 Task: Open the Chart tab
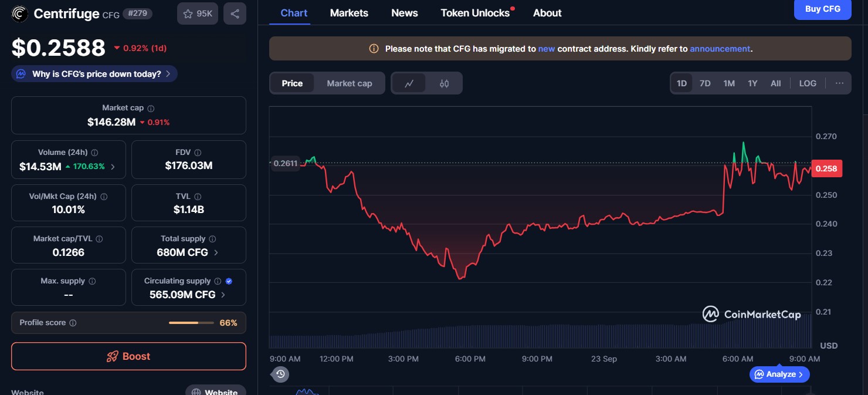click(294, 13)
